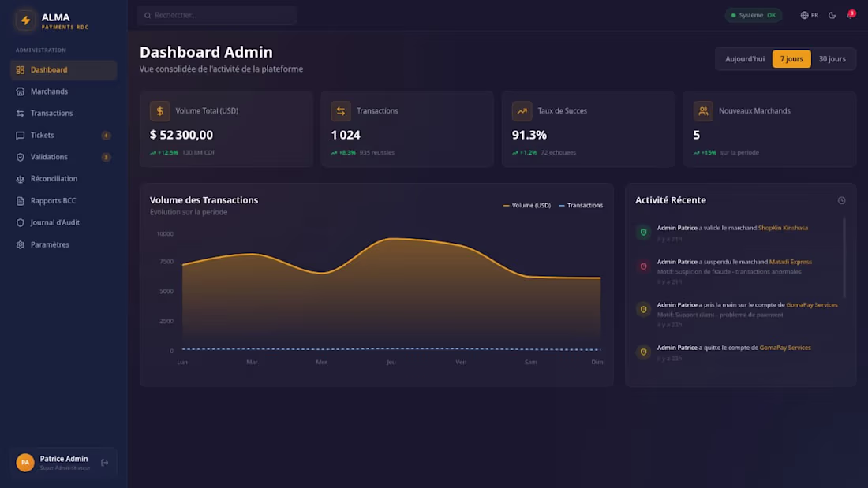Select the Aujourd'hui period filter
868x488 pixels.
(745, 59)
